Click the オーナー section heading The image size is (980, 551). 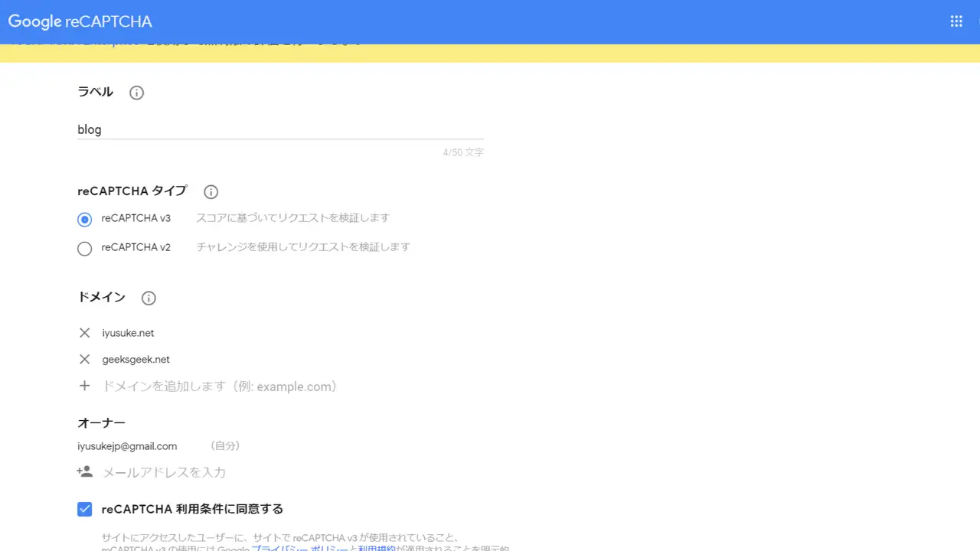coord(101,423)
